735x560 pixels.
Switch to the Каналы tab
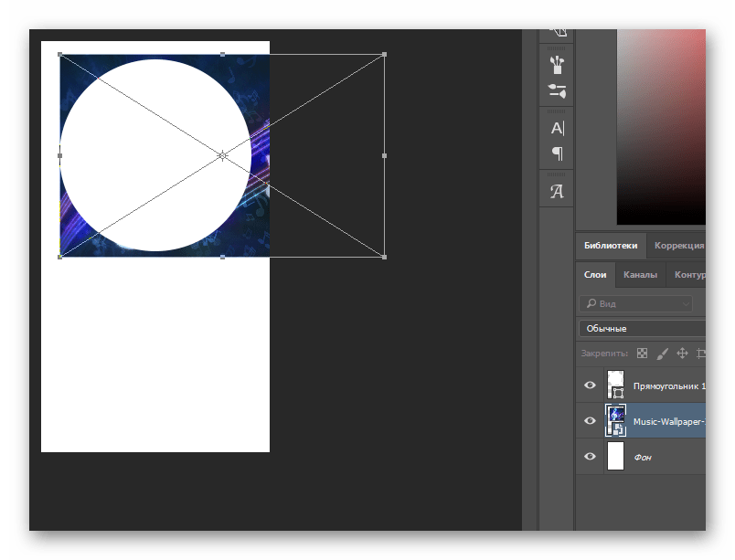pos(640,275)
